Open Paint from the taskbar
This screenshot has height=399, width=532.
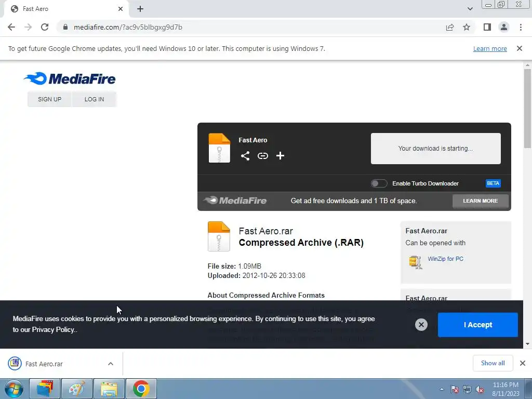pos(77,389)
